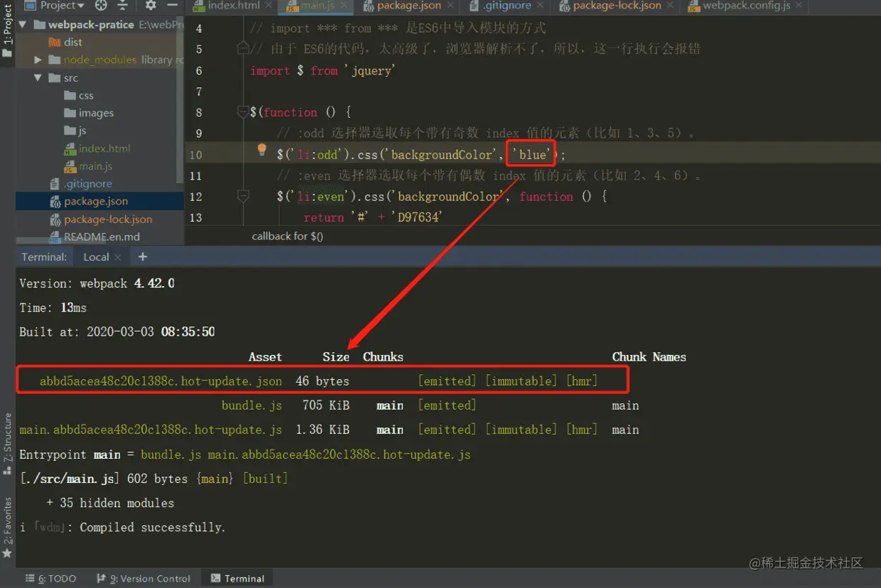This screenshot has height=588, width=881.
Task: Click 'Compiled successfully.' terminal message
Action: [152, 527]
